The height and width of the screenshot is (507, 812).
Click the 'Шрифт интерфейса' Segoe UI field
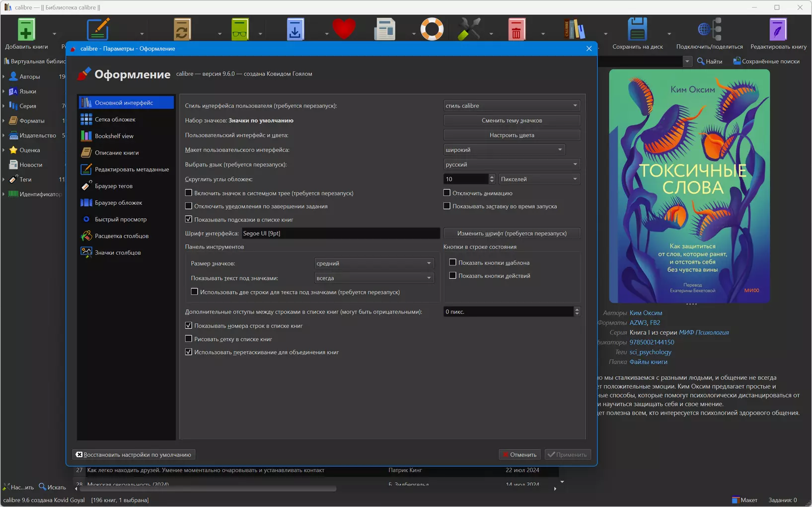pyautogui.click(x=341, y=234)
